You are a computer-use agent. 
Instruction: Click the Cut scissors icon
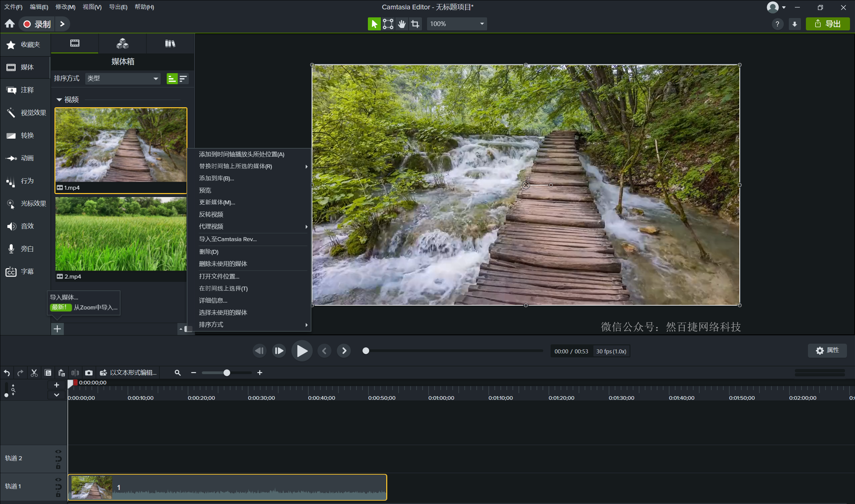click(x=34, y=372)
